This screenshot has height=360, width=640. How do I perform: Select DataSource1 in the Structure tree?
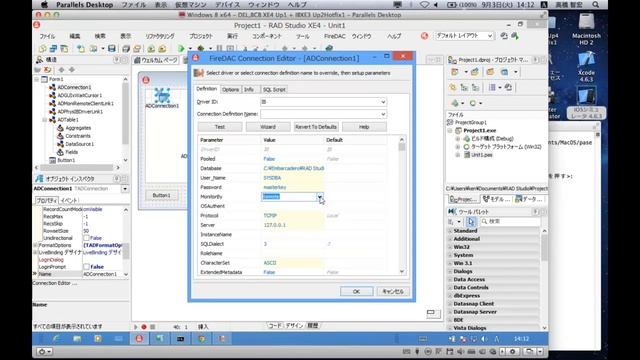tap(80, 144)
